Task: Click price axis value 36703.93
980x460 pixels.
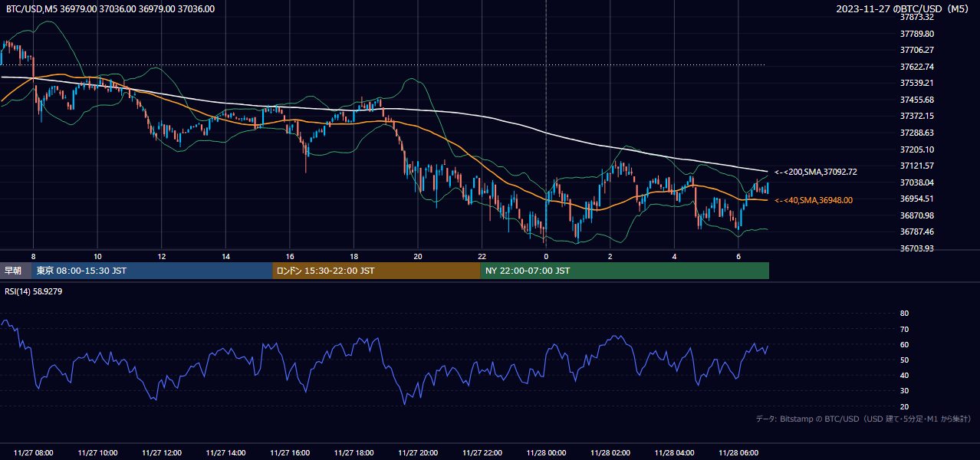Action: tap(917, 248)
